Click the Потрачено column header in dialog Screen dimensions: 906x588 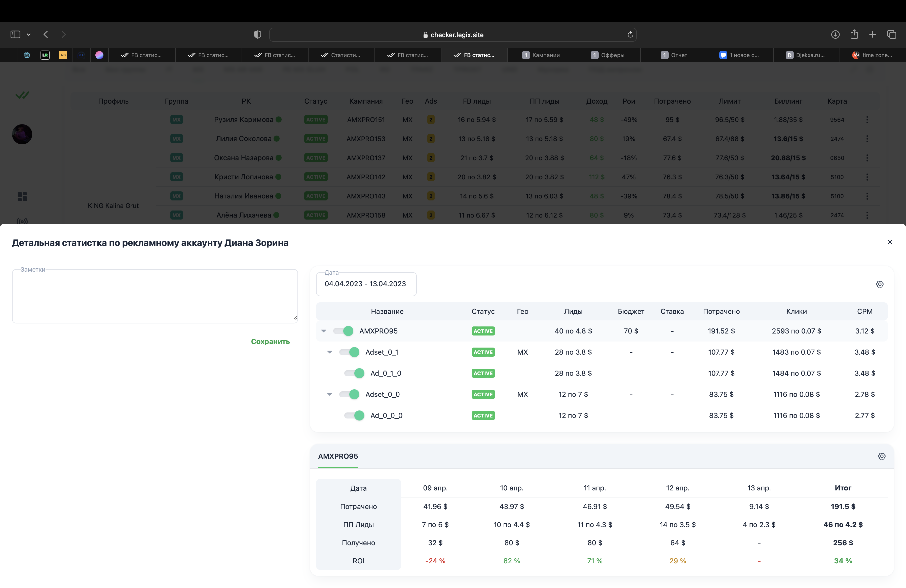[x=721, y=312]
